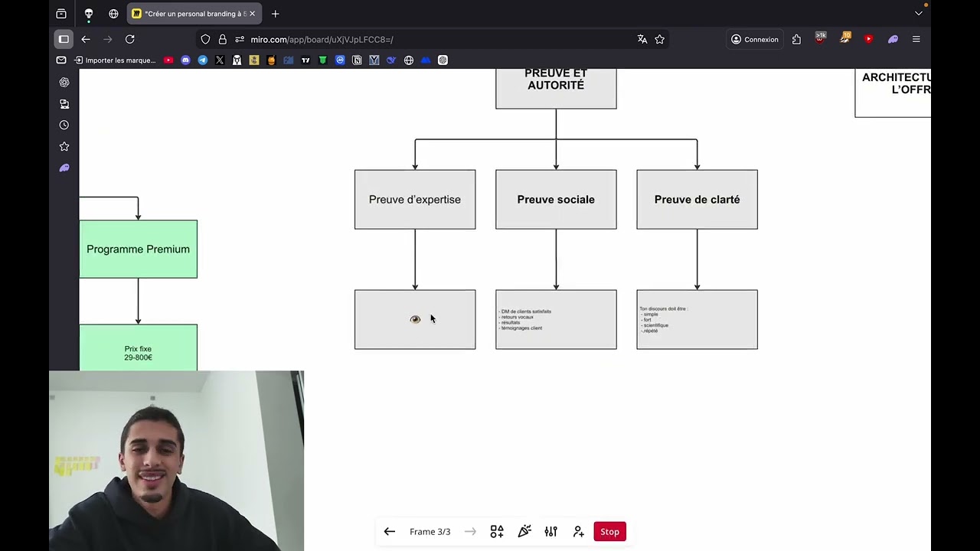Select the 'Ton discours doit être' note box
Viewport: 980px width, 551px height.
[697, 320]
